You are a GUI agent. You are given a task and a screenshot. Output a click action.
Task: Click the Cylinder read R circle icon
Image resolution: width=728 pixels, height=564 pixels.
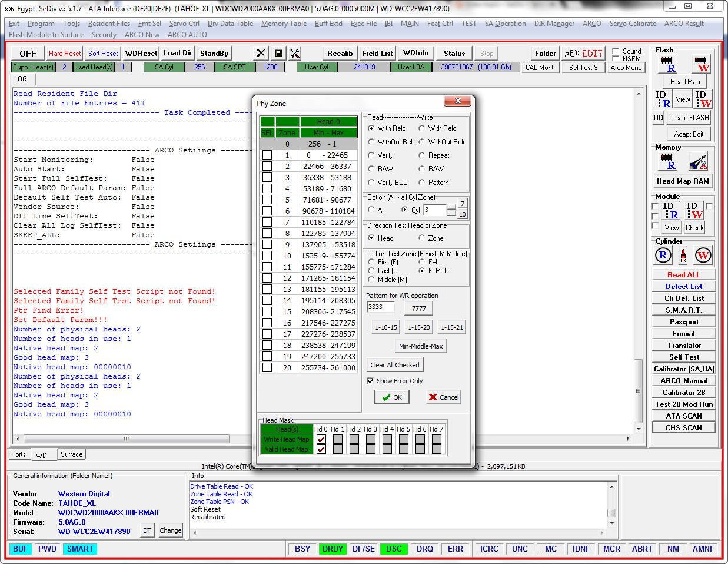pyautogui.click(x=663, y=255)
